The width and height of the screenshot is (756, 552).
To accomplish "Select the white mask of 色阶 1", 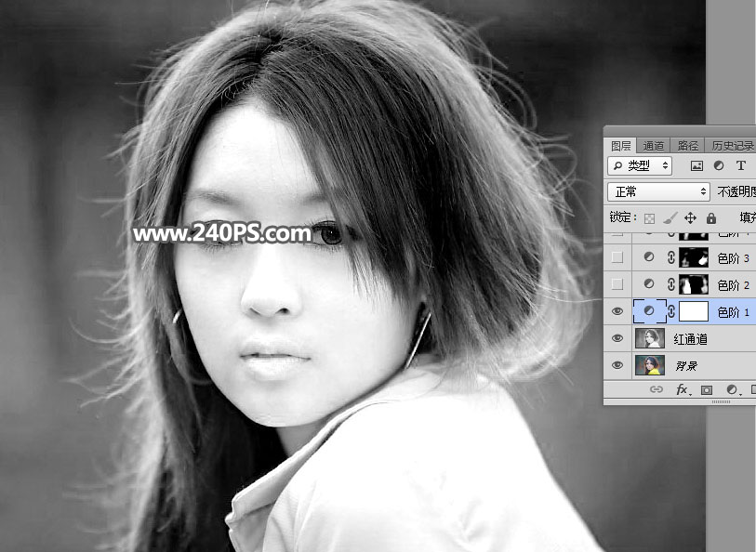I will [x=694, y=311].
